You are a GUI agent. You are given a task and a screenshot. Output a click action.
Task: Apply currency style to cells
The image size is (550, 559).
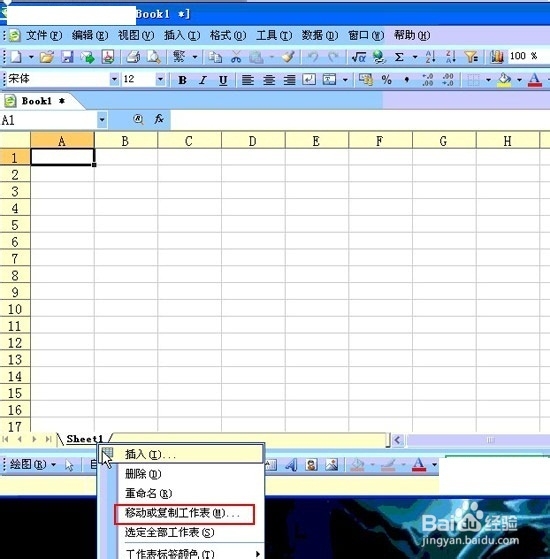click(x=366, y=80)
